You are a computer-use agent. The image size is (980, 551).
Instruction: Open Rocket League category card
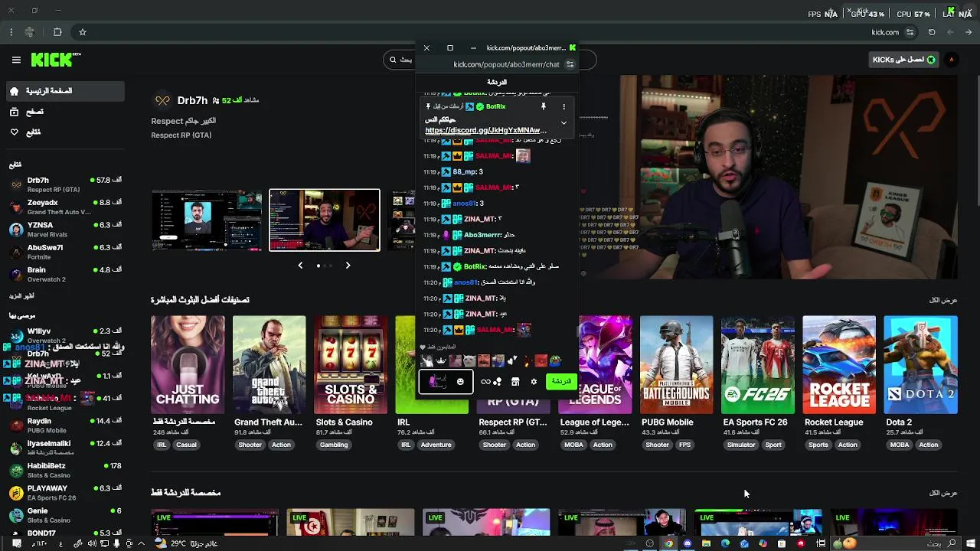[x=839, y=364]
